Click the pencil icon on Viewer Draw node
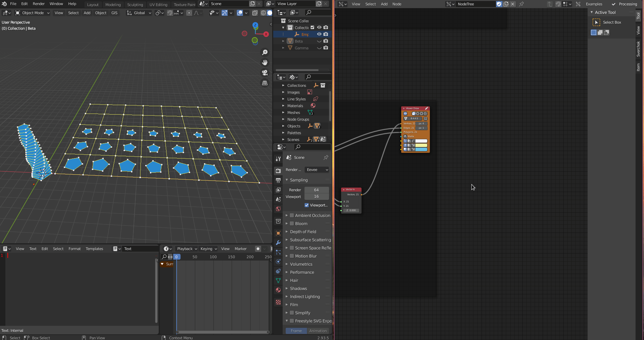 [x=427, y=108]
